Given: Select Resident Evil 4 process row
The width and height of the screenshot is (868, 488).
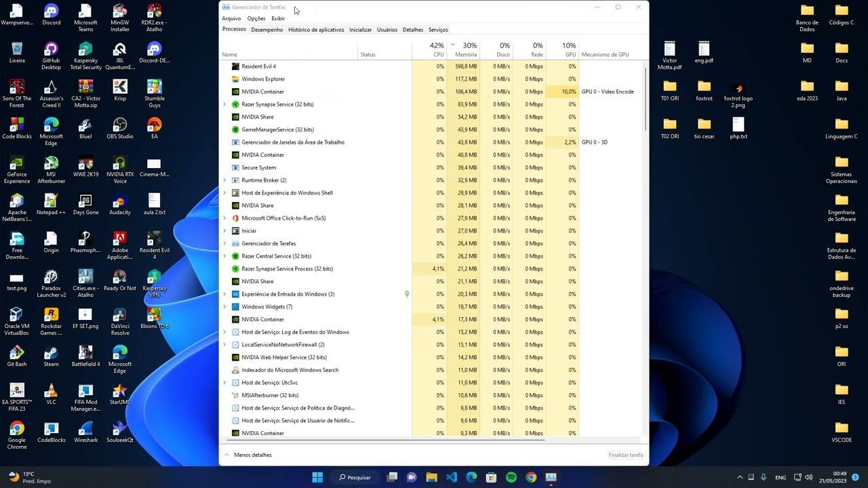Looking at the screenshot, I should coord(431,66).
